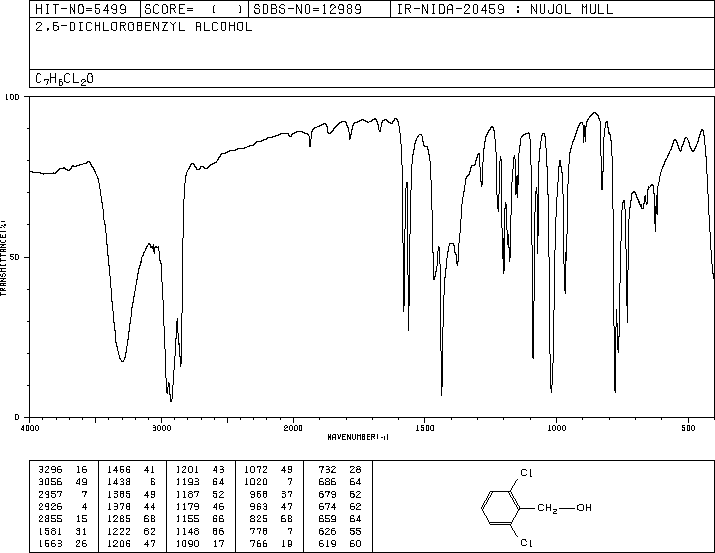The height and width of the screenshot is (553, 715).
Task: Click the OH group in the structure
Action: click(x=584, y=507)
